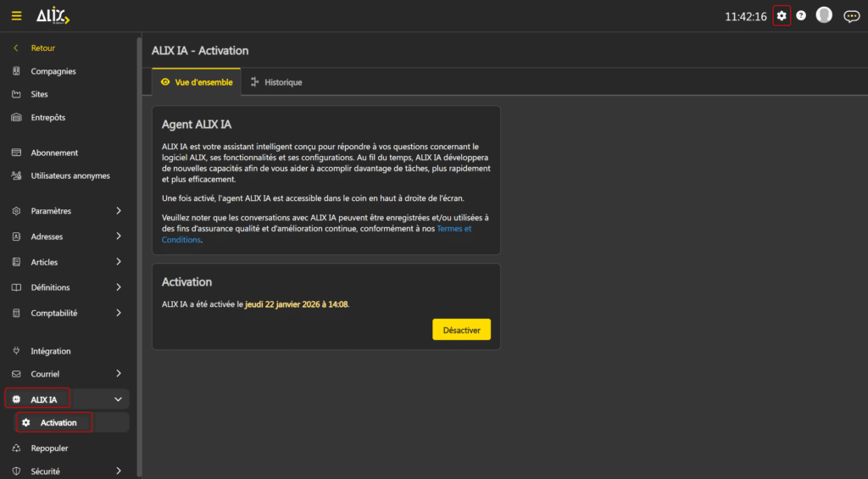Expand the Comptabilité submenu chevron

click(x=118, y=313)
